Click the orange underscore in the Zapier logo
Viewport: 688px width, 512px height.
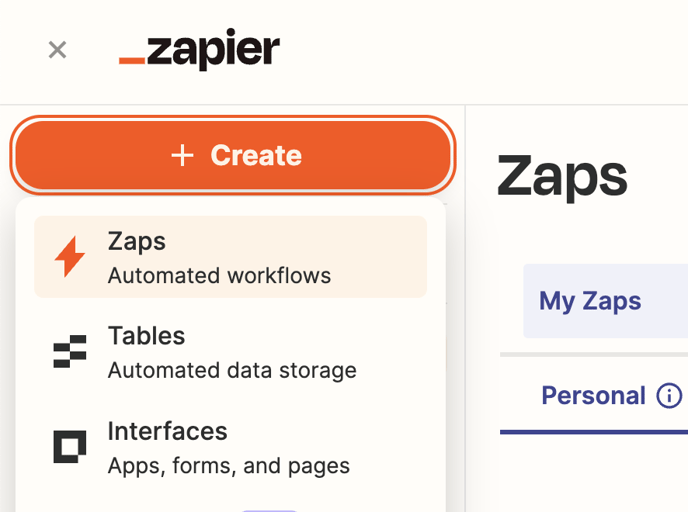tap(132, 61)
